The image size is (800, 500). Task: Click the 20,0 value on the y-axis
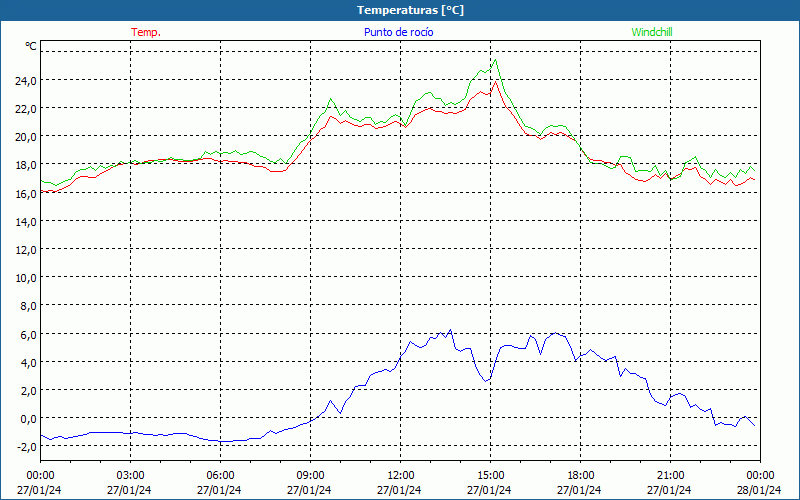click(x=26, y=136)
